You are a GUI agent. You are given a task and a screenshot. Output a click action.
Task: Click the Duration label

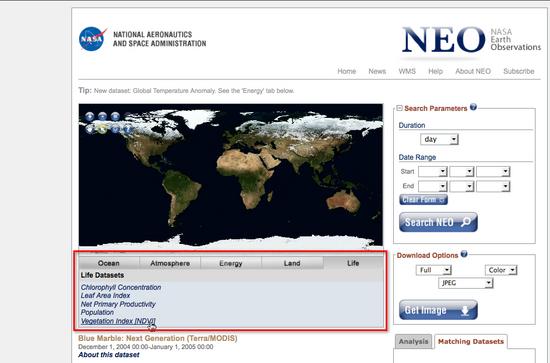pyautogui.click(x=412, y=125)
